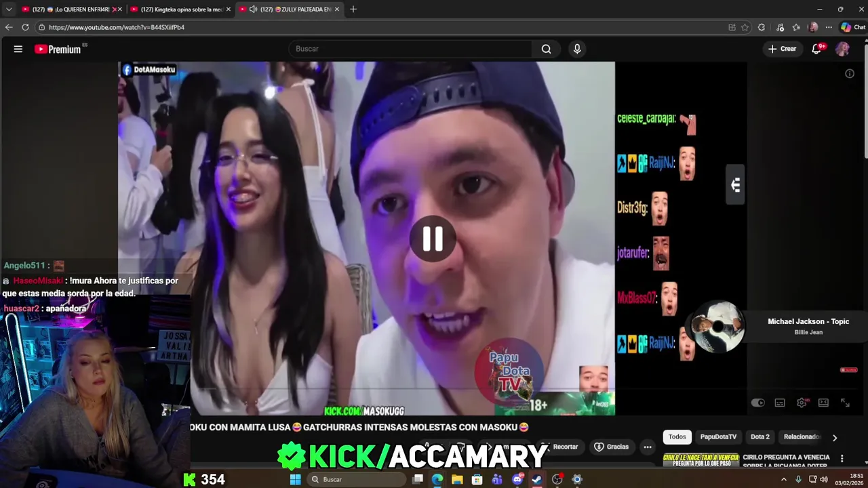This screenshot has height=488, width=868.
Task: Open YouTube notifications bell
Action: click(817, 49)
